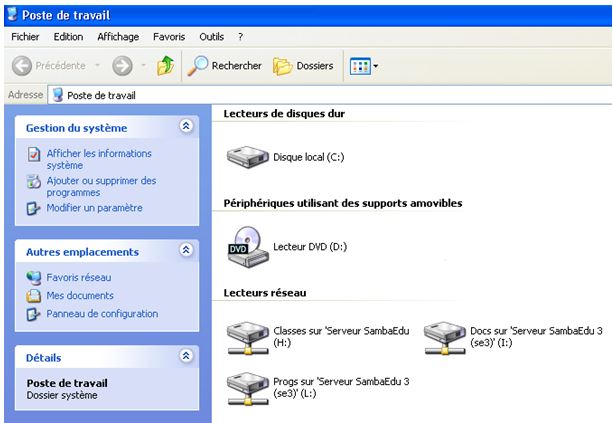
Task: Click the Dossiers folder icon
Action: point(283,66)
